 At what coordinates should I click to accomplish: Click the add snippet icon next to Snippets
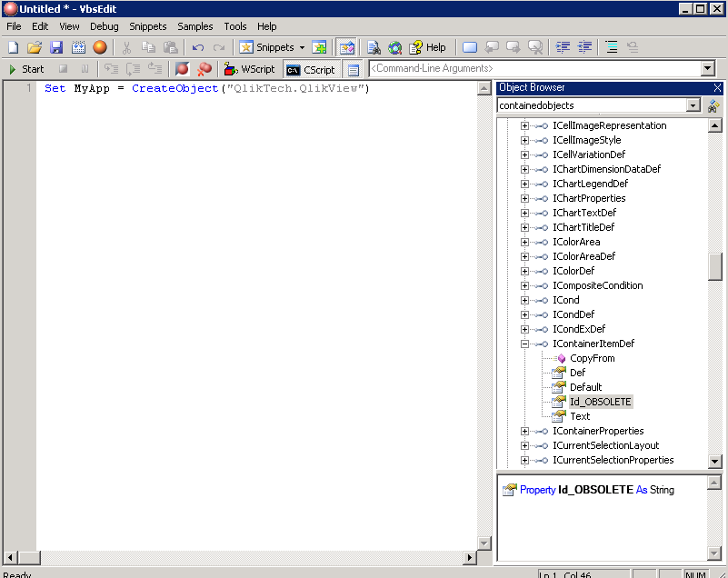pos(319,47)
